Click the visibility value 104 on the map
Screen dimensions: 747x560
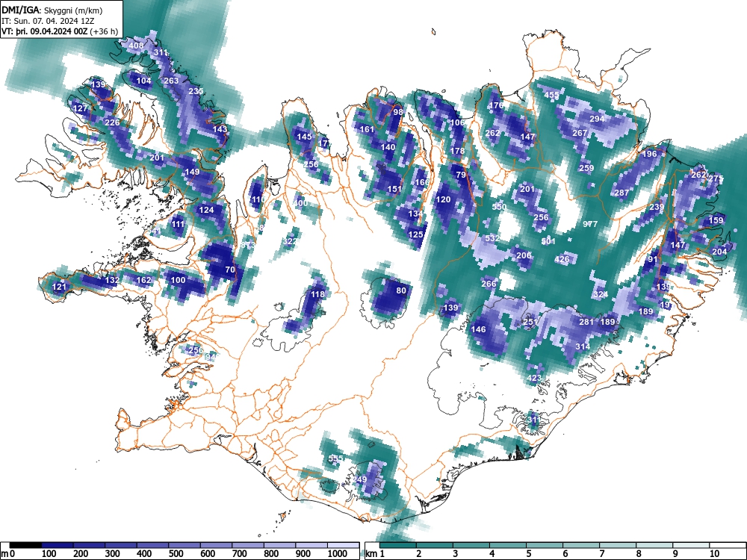144,81
